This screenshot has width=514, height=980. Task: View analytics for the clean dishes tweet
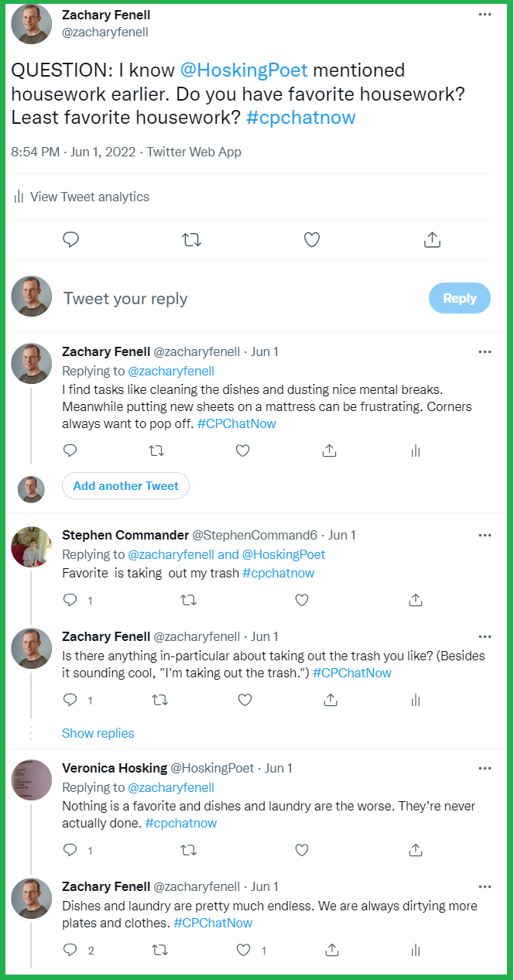click(x=416, y=451)
